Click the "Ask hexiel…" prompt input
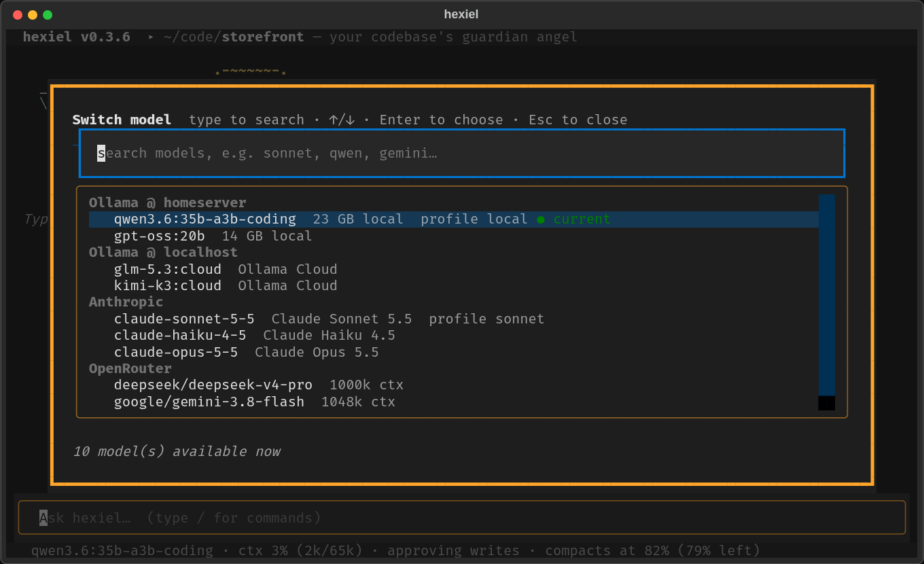 pyautogui.click(x=462, y=518)
